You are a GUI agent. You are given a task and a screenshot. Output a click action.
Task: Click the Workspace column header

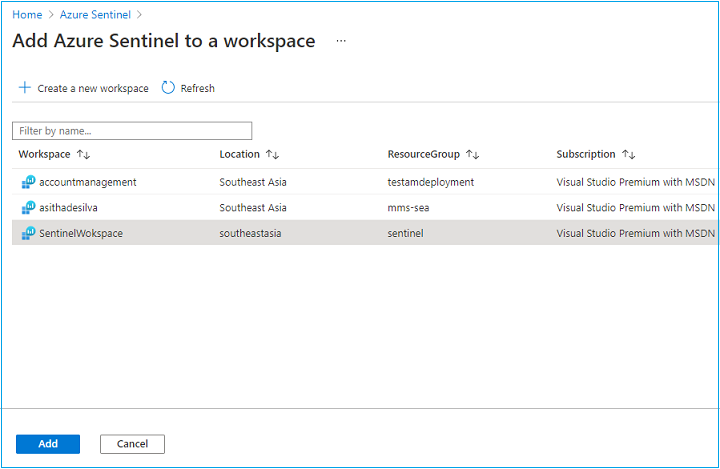(x=44, y=154)
